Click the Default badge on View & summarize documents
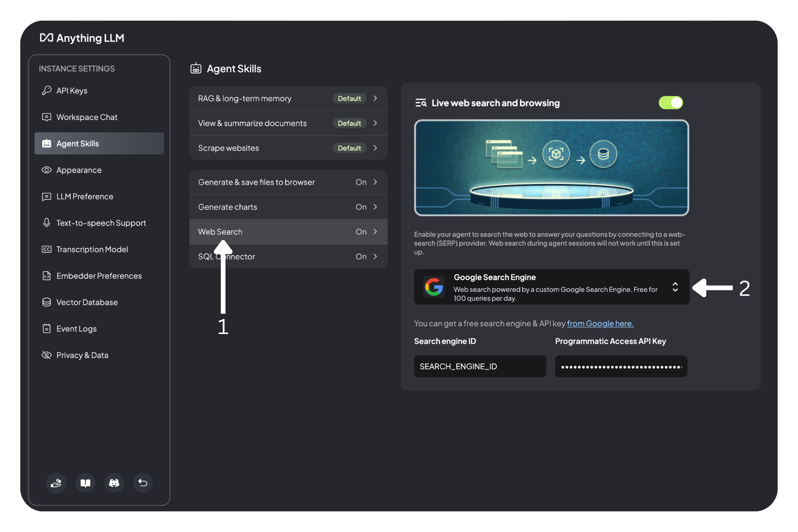Screen dimensions: 798x532 (350, 123)
